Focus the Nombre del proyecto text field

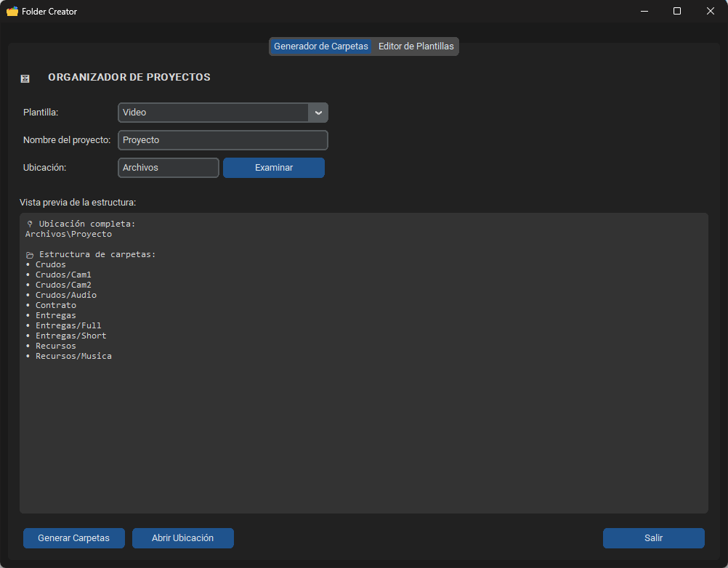(222, 140)
